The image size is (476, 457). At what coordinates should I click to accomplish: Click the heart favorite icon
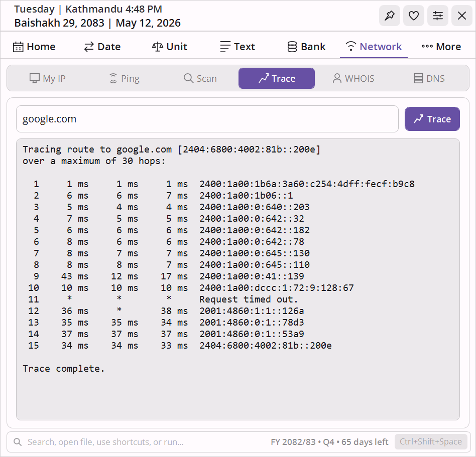click(x=413, y=16)
